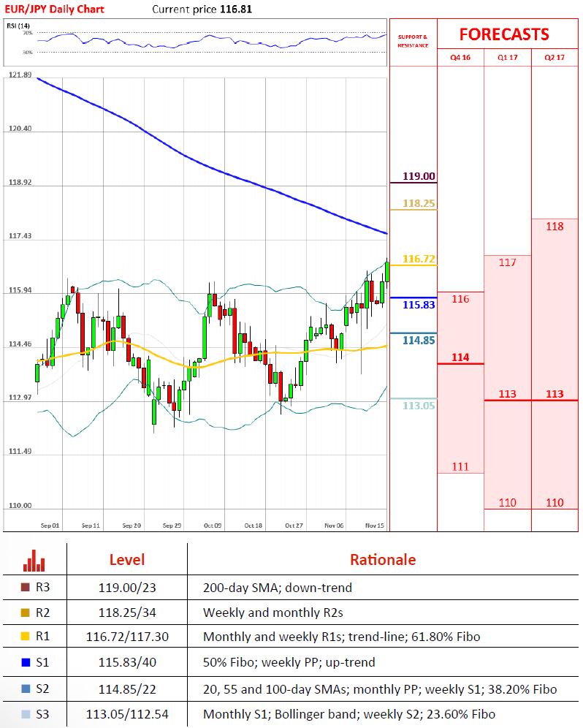This screenshot has width=583, height=728.
Task: Click the 116.72 resistance level label
Action: pyautogui.click(x=419, y=259)
